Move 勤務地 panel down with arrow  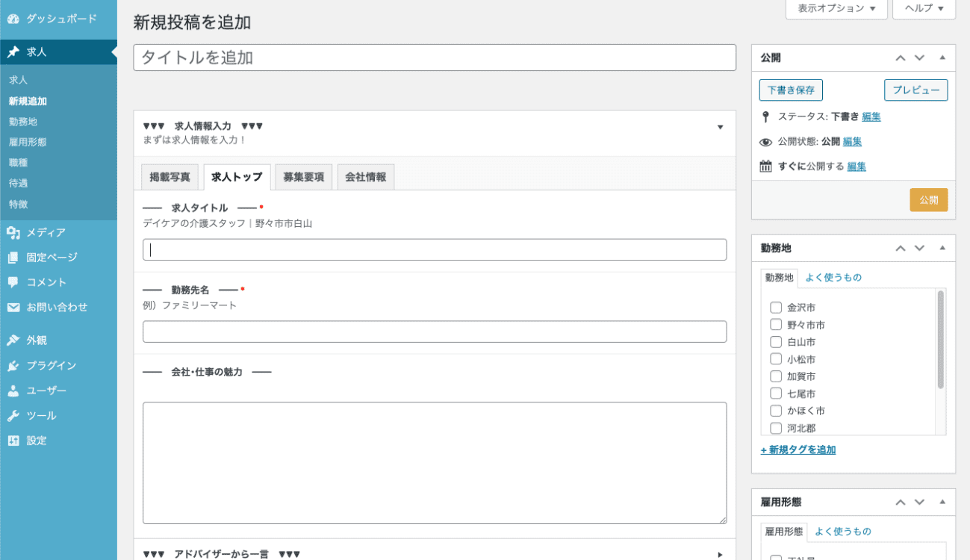[x=919, y=248]
